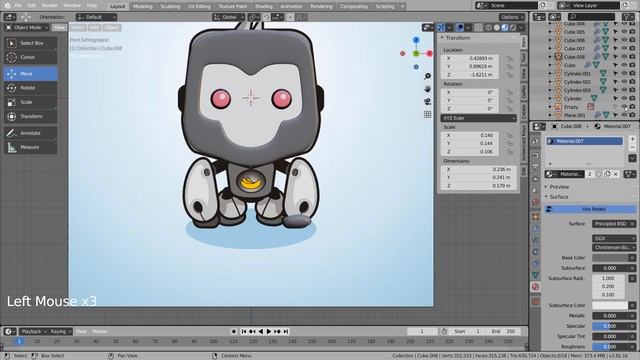Toggle visibility eye of Cylinder.002
This screenshot has height=360, width=640.
(624, 82)
